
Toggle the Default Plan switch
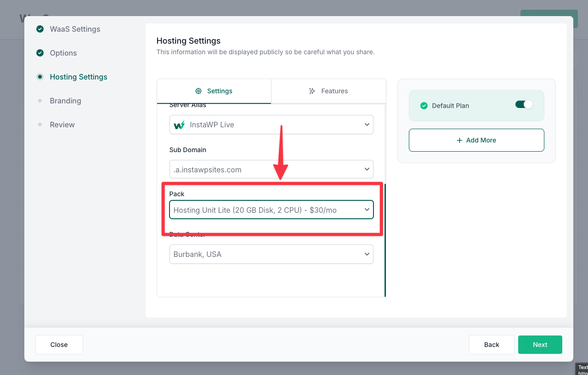[x=524, y=104]
